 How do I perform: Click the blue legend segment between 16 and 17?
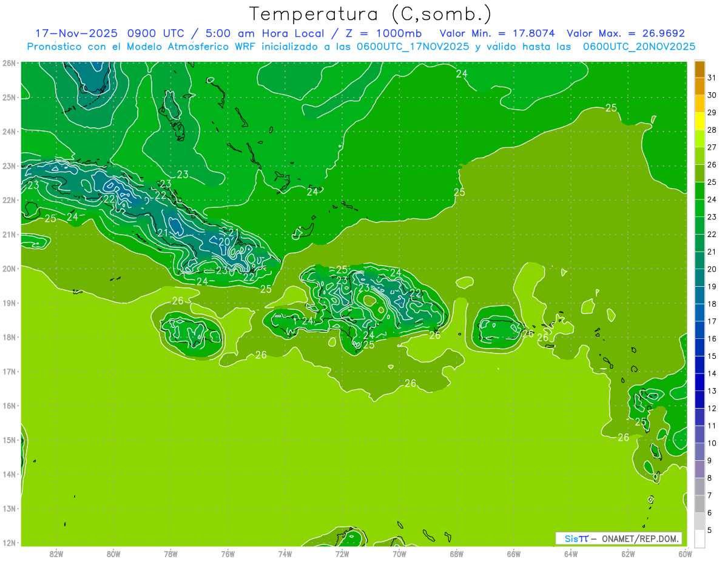click(699, 330)
